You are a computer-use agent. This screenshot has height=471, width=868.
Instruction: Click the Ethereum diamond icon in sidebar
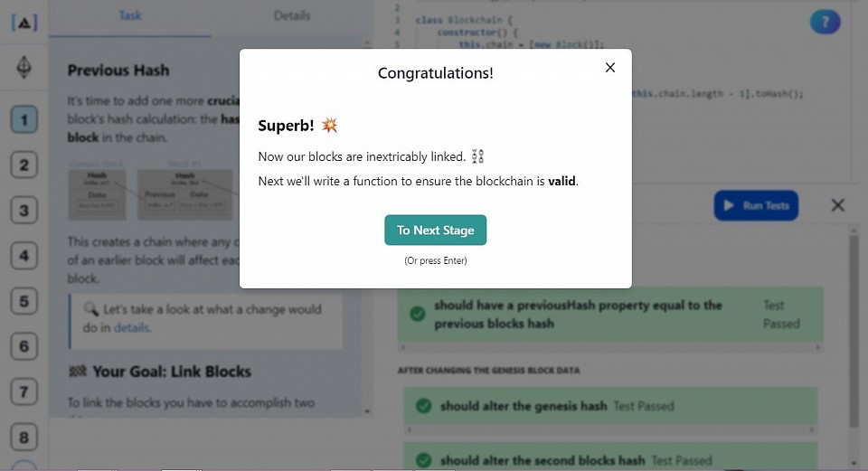24,67
